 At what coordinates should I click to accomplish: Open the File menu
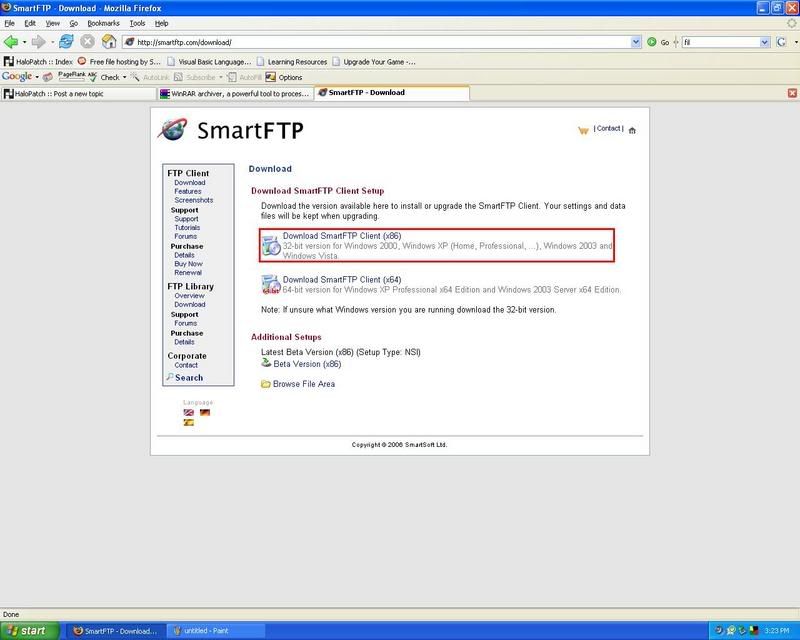(x=10, y=23)
